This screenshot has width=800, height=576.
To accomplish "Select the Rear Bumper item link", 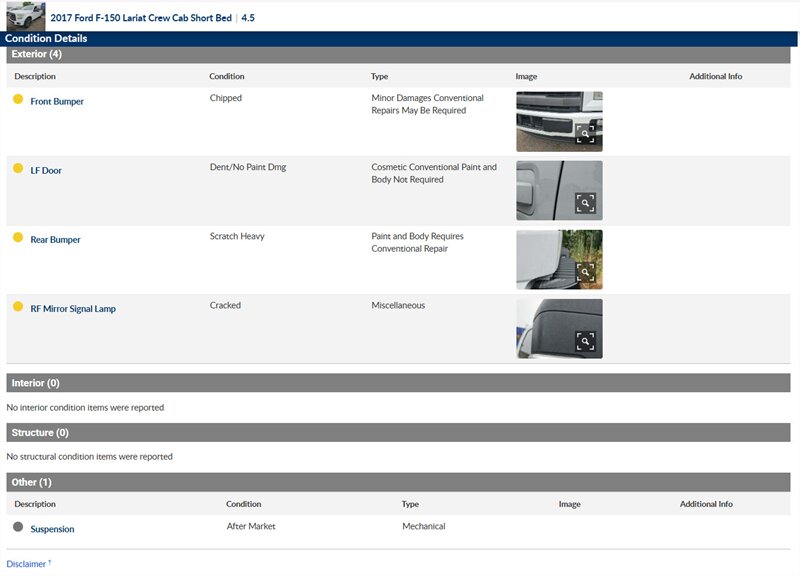I will click(x=55, y=240).
